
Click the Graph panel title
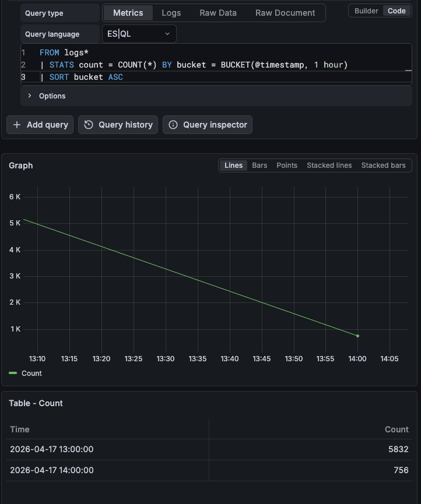coord(21,165)
